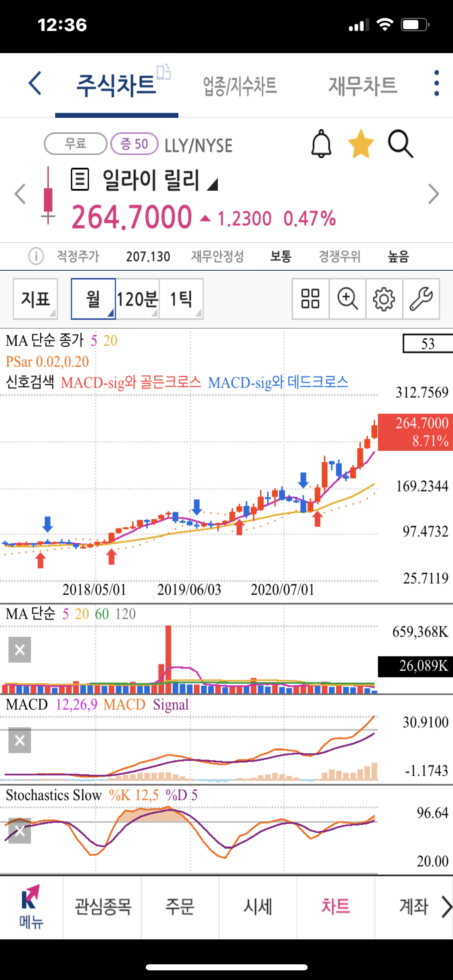Tap the 무료 badge button
The image size is (453, 980).
click(x=75, y=144)
